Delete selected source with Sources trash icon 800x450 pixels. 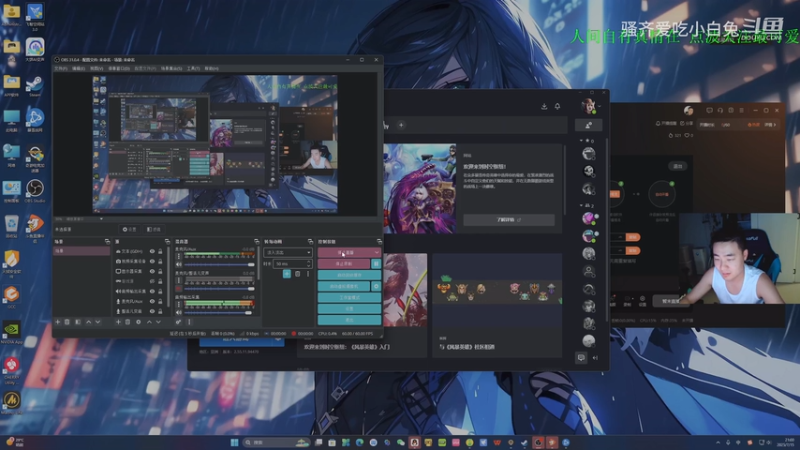128,322
